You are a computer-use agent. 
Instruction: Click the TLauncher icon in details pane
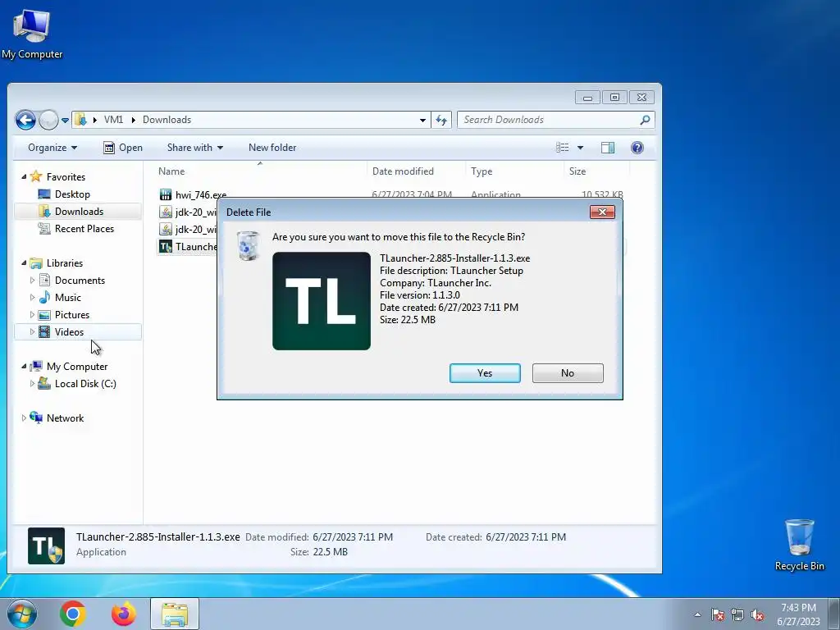tap(46, 546)
